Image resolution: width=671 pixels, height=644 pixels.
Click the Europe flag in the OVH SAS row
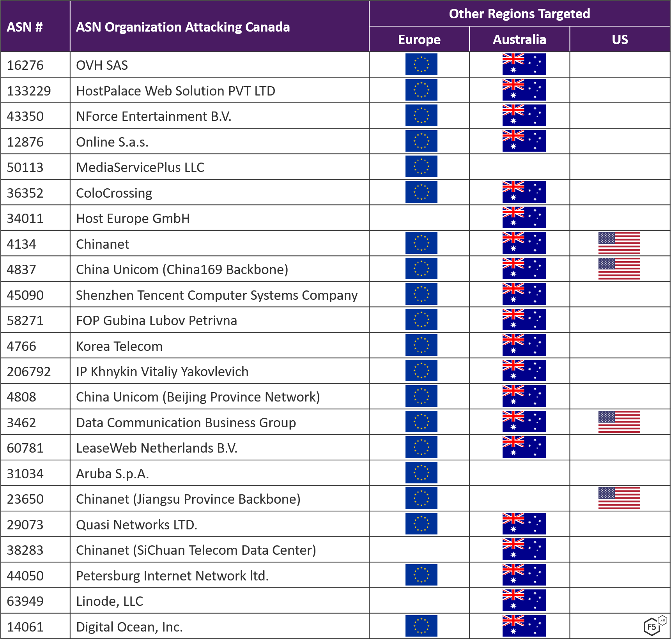421,65
